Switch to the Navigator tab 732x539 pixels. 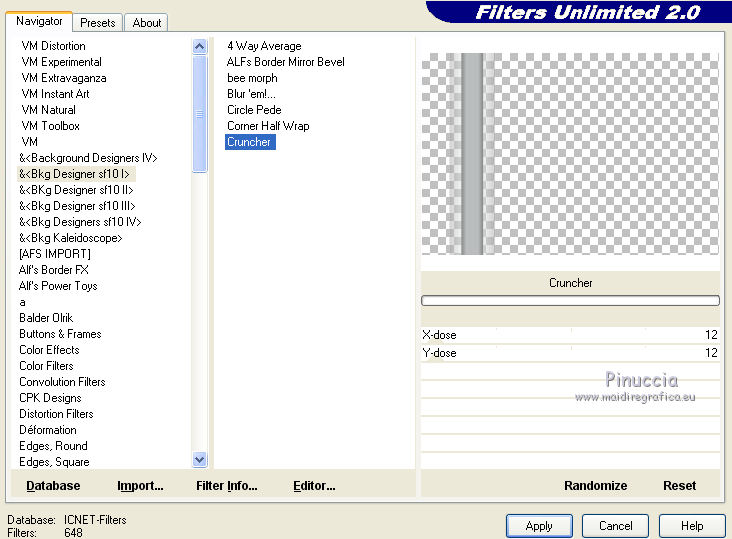(39, 21)
